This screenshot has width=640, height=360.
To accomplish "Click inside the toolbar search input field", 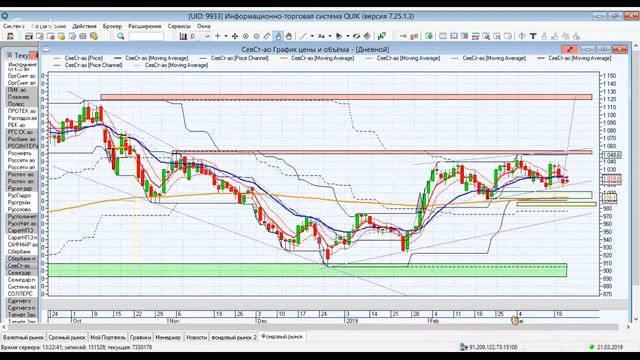I will [146, 36].
